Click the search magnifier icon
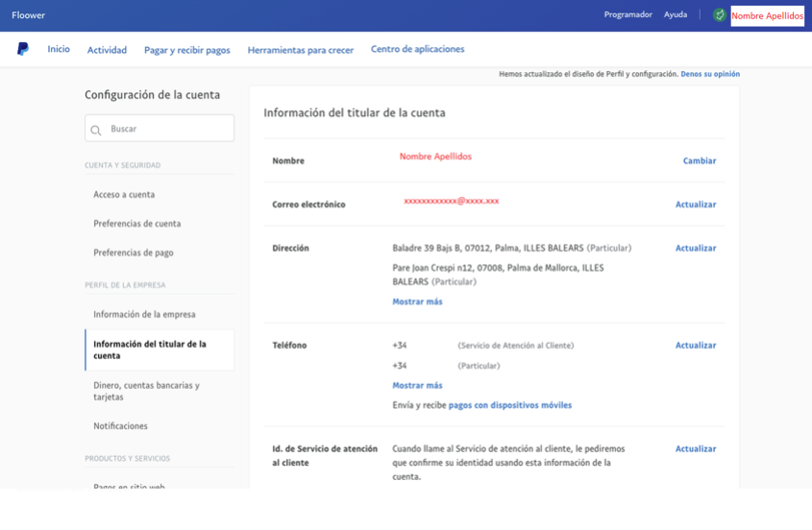Screen dimensions: 812x530 [96, 130]
